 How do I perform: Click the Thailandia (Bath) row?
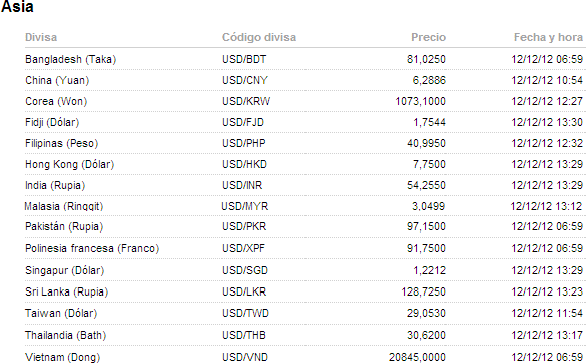pos(304,335)
